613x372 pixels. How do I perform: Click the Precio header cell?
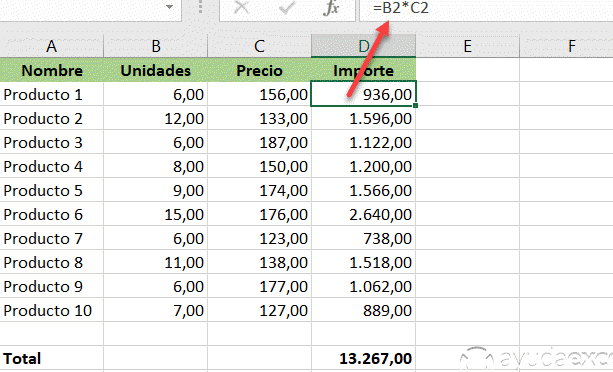point(260,70)
